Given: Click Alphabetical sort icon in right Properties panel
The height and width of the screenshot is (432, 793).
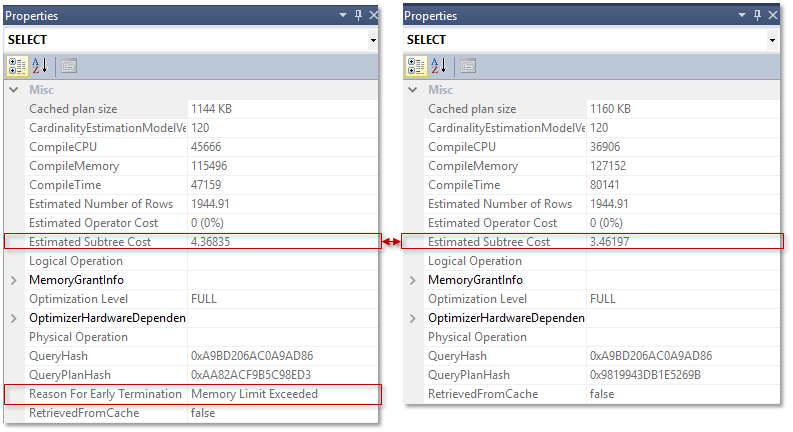Looking at the screenshot, I should pyautogui.click(x=438, y=66).
